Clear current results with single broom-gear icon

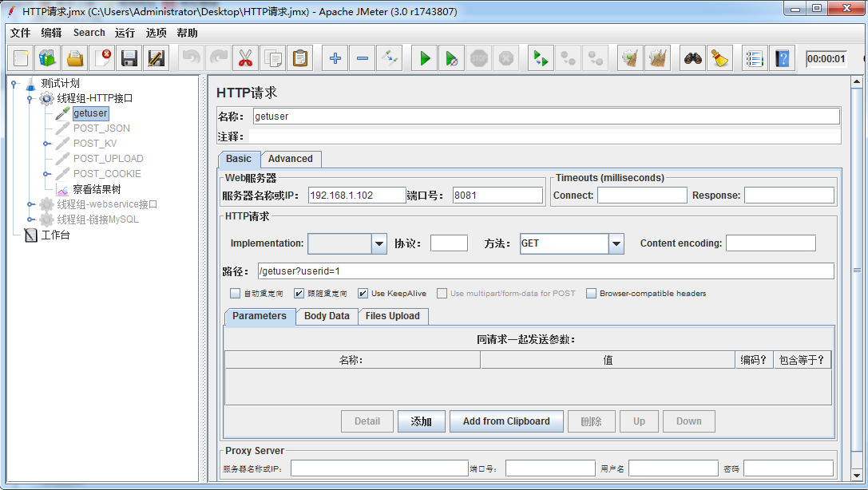(x=630, y=58)
